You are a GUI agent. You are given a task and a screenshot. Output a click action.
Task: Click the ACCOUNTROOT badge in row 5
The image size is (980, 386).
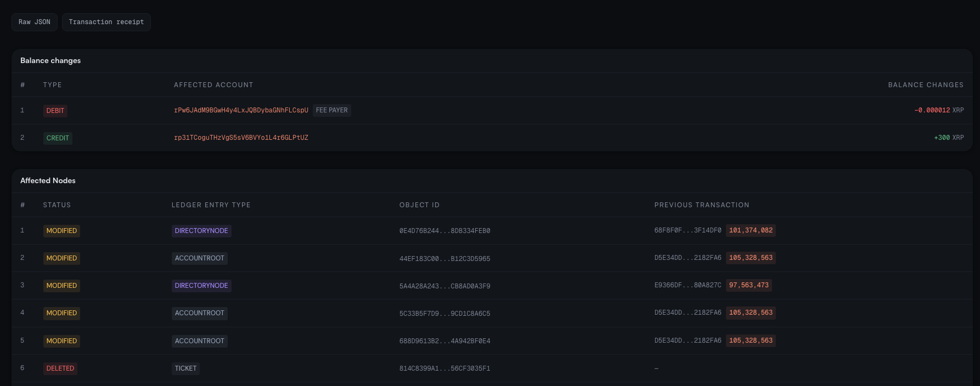[x=200, y=341]
